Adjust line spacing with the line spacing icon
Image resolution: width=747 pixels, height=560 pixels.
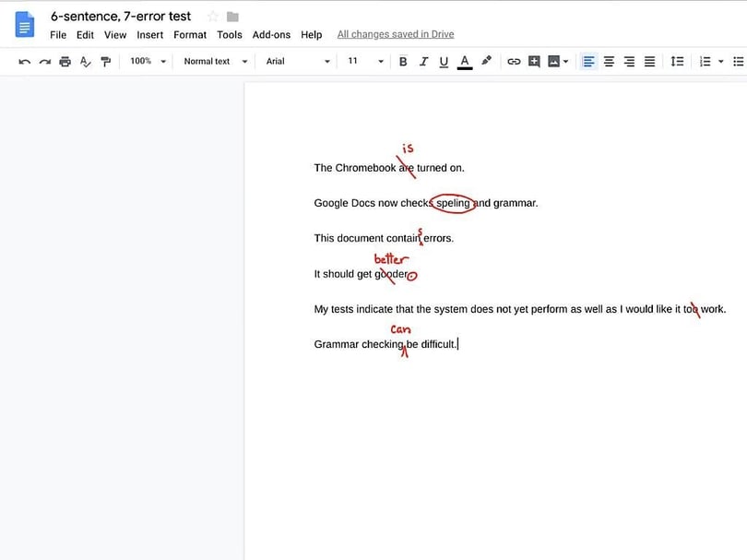pyautogui.click(x=678, y=61)
